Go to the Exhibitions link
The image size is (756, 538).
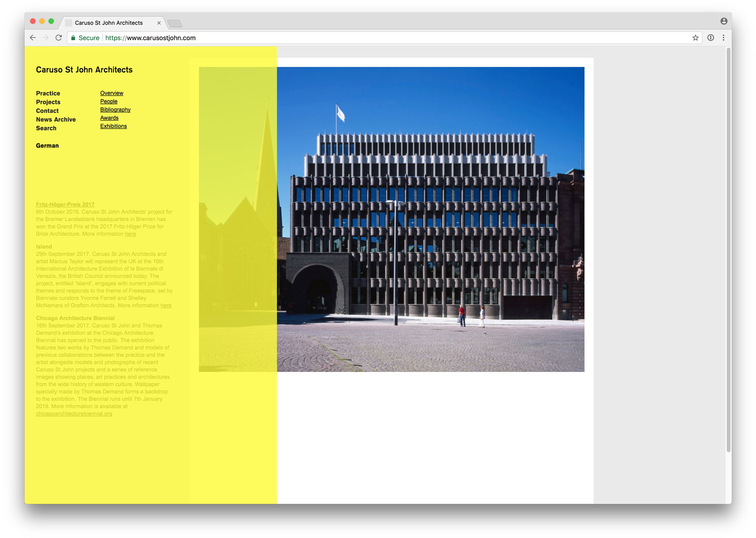pyautogui.click(x=113, y=126)
